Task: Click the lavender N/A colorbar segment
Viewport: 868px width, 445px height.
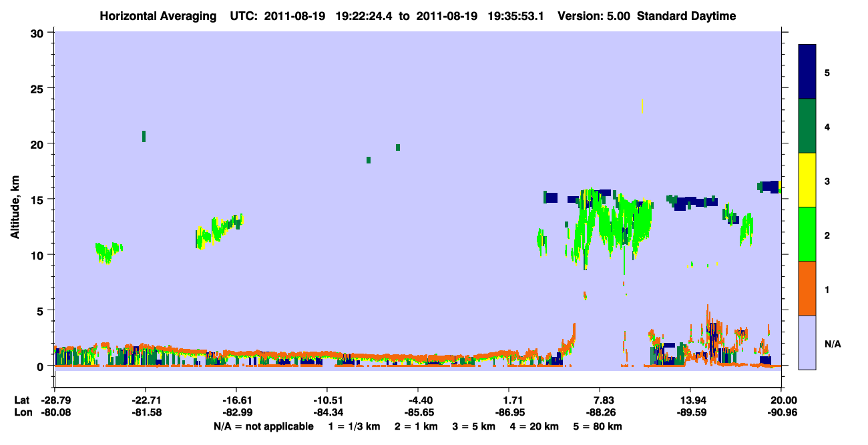Action: pos(807,342)
